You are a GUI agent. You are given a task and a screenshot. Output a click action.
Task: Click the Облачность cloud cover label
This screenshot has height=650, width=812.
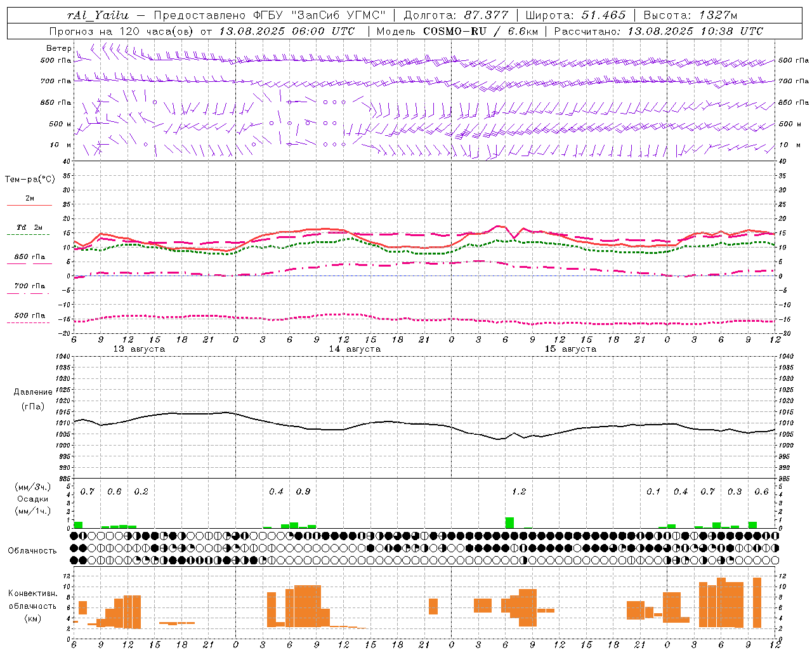[32, 551]
